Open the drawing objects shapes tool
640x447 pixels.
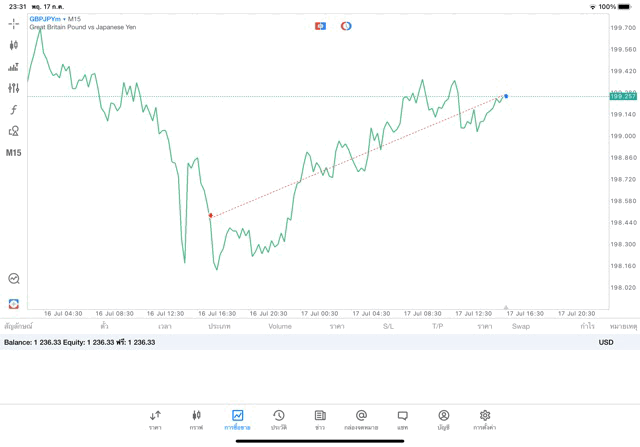click(x=14, y=131)
